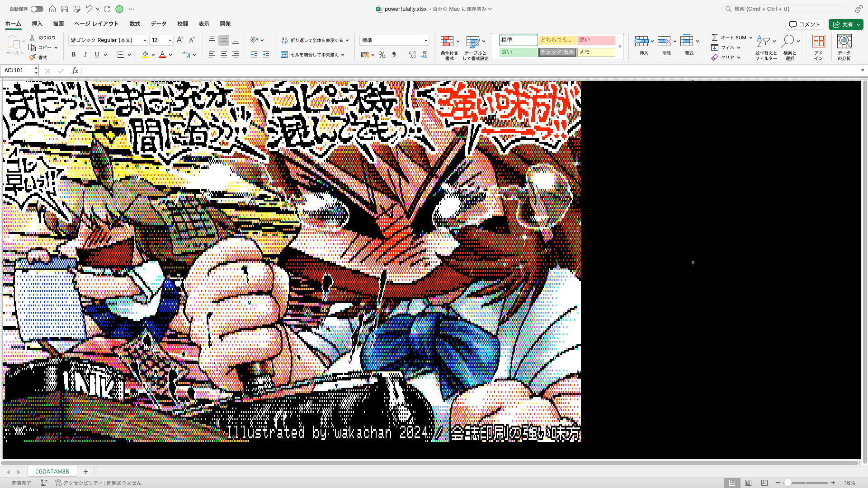Increase font size with larger A icon
This screenshot has width=868, height=488.
pos(180,40)
